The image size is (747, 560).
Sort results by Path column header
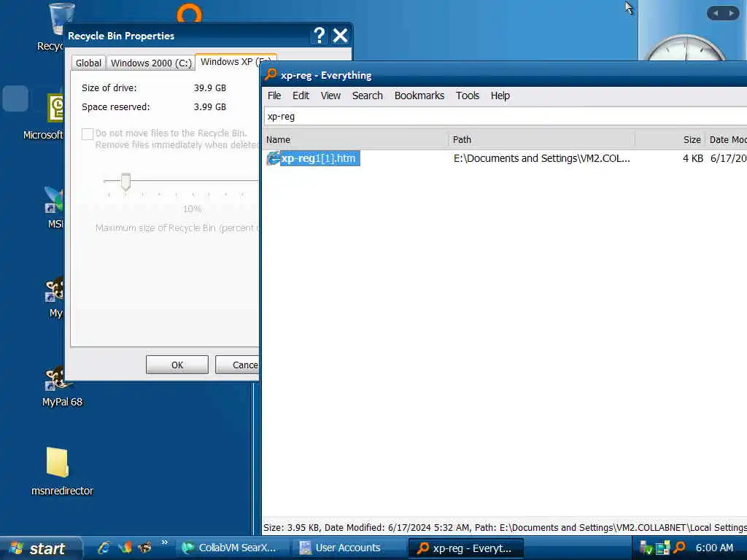[542, 139]
